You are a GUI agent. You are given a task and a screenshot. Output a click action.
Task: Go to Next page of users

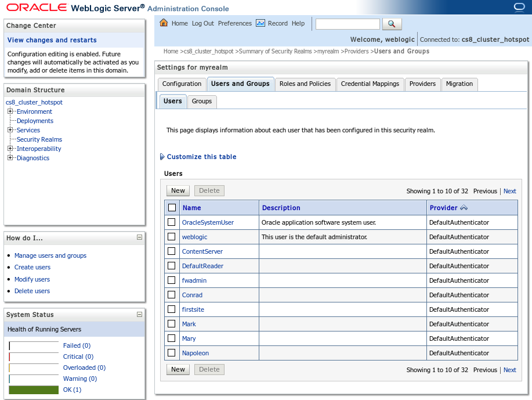pos(509,191)
